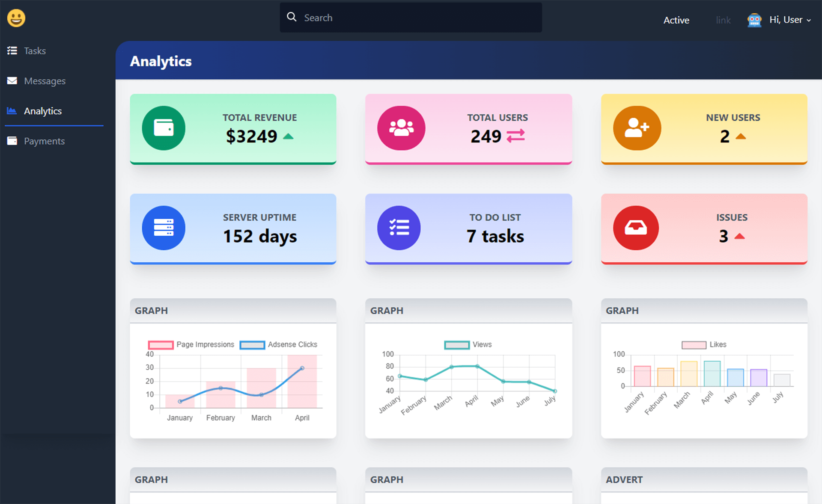Click inside the Search input field
This screenshot has width=822, height=504.
pyautogui.click(x=411, y=18)
